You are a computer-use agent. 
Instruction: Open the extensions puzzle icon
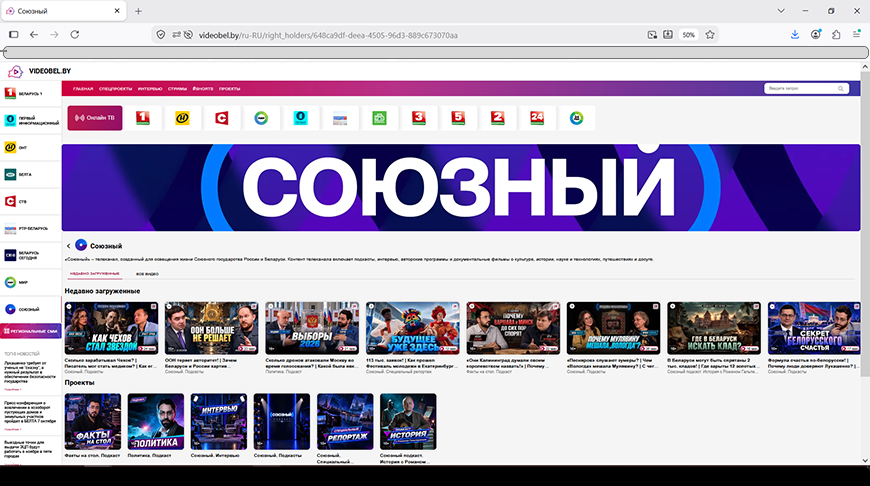click(836, 34)
